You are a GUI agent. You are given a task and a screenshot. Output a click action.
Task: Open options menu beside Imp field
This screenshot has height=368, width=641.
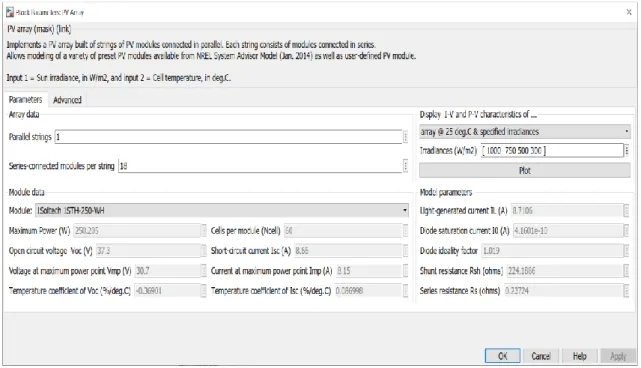click(406, 271)
